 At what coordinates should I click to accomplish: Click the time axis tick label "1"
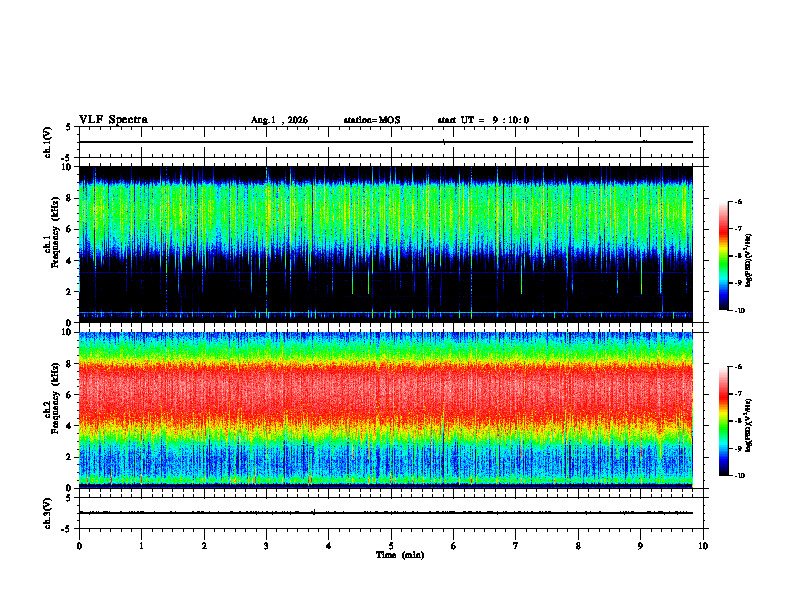pyautogui.click(x=141, y=546)
